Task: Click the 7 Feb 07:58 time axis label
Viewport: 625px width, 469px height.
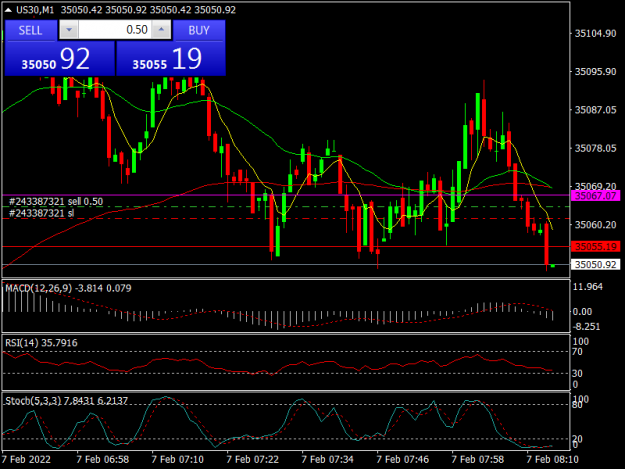Action: tap(478, 459)
